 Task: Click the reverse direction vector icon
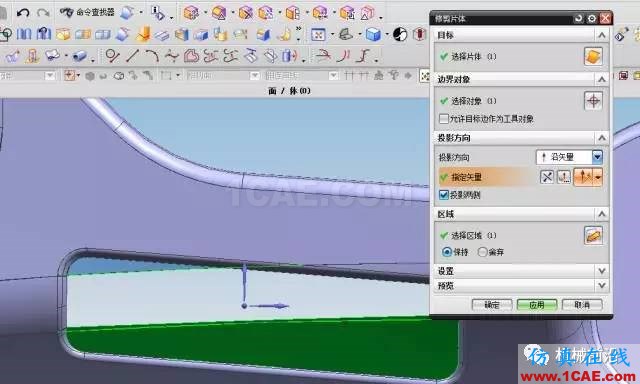(x=547, y=177)
